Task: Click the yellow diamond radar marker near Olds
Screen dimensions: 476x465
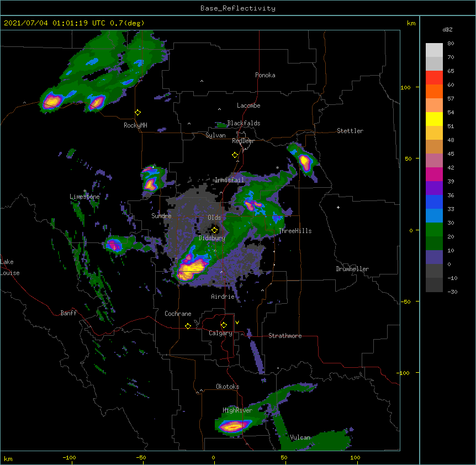Action: click(214, 230)
